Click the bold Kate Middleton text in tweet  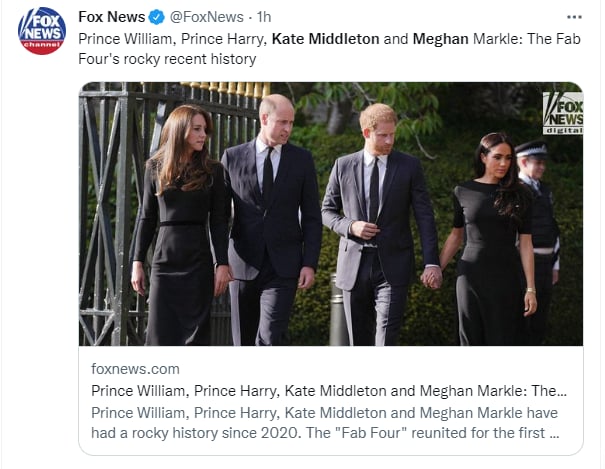[325, 39]
